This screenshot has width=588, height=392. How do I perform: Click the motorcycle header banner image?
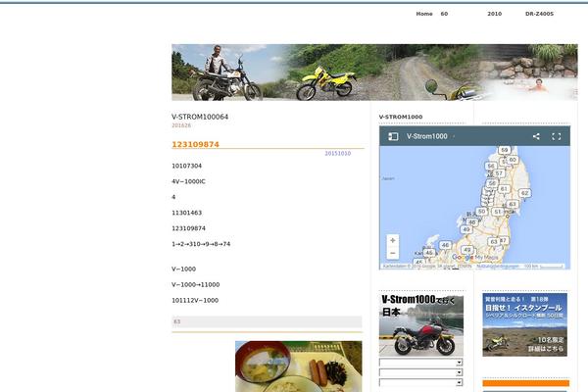(374, 73)
